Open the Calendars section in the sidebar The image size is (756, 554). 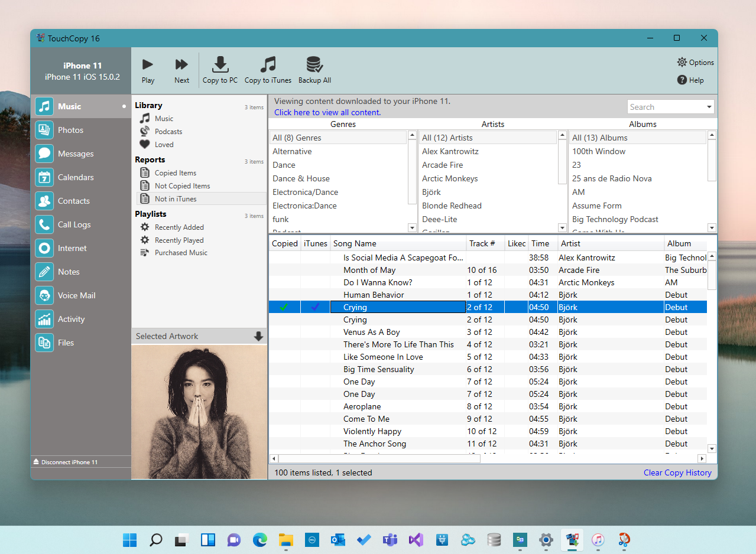80,177
